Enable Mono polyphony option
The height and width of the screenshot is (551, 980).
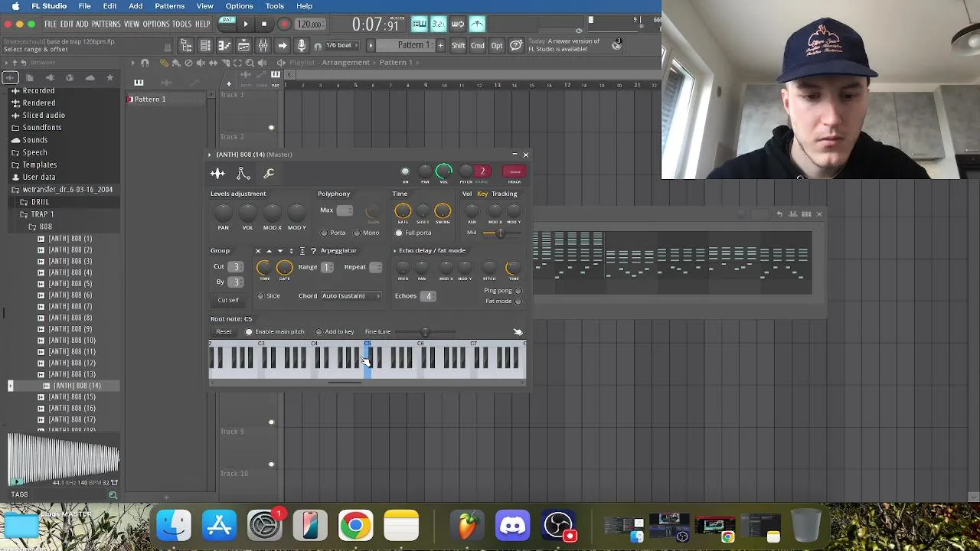click(357, 233)
